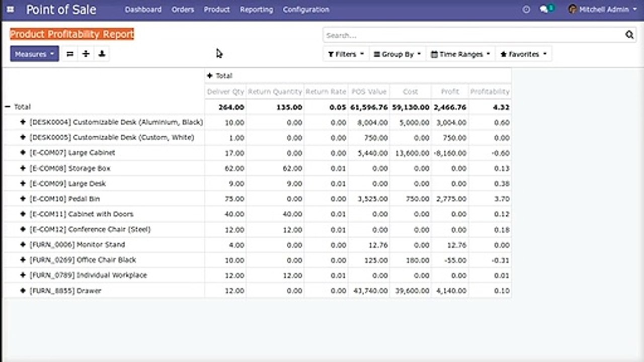Sort by Deliver Qty column header

click(225, 92)
